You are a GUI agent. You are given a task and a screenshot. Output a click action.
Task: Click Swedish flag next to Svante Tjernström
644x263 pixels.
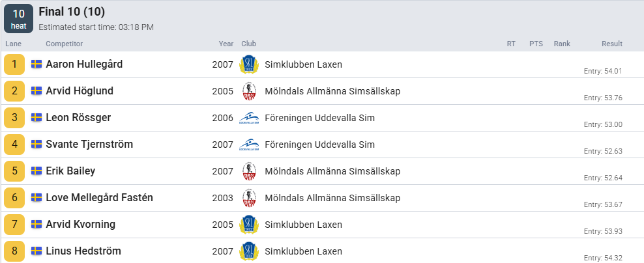[x=37, y=145]
